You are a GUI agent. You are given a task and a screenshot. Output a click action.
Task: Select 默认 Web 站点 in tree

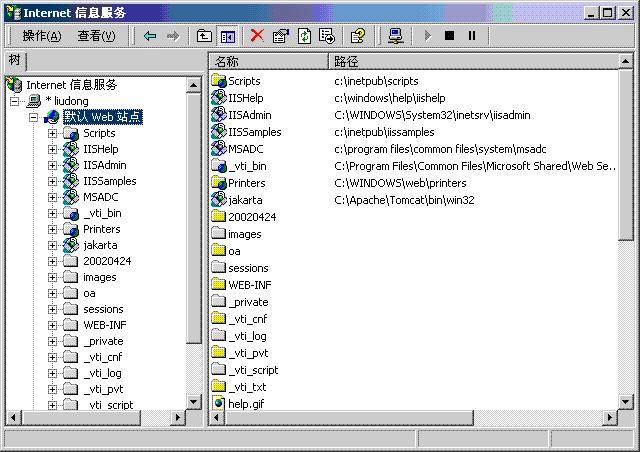point(102,117)
